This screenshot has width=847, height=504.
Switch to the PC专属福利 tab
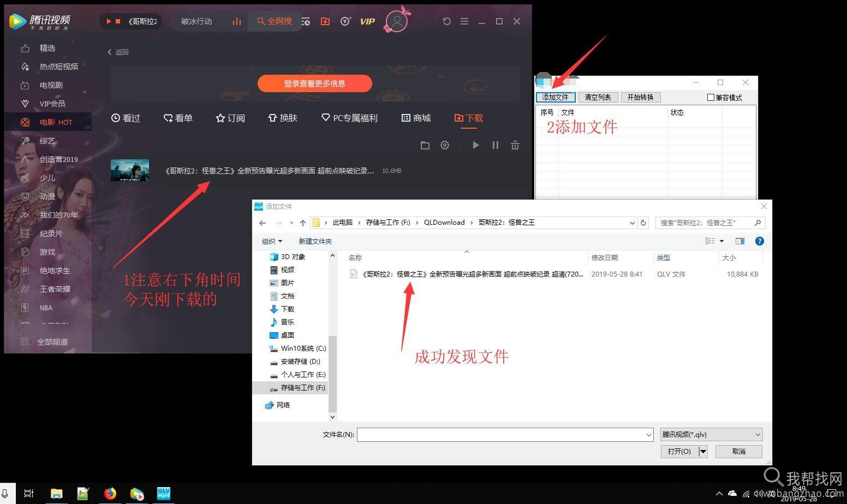click(x=349, y=118)
